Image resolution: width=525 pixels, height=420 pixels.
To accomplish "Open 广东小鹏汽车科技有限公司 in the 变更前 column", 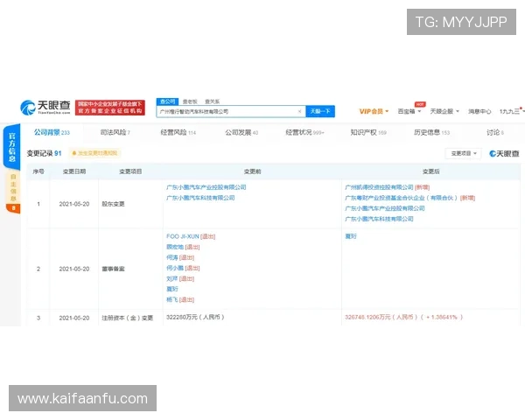I will (200, 198).
